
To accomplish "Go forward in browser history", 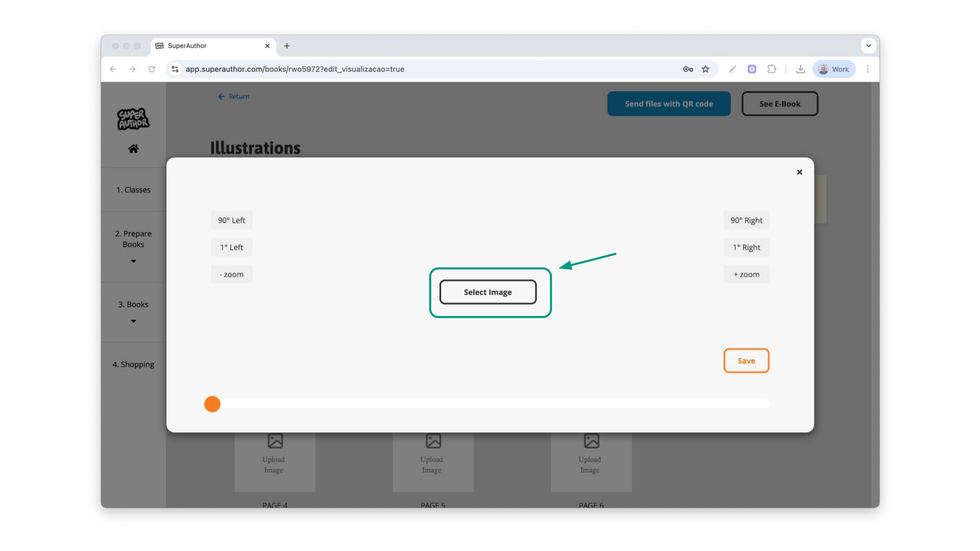I will coord(132,69).
